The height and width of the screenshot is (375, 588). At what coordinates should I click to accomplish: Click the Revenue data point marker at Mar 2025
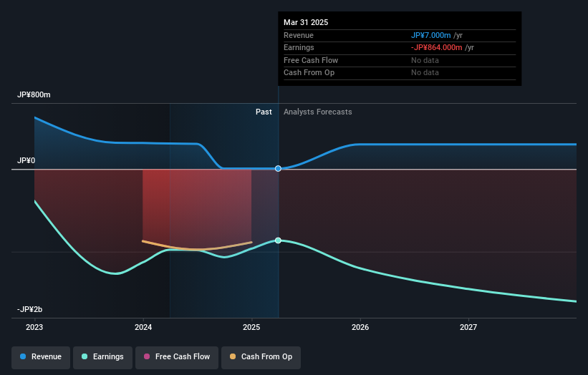click(278, 169)
